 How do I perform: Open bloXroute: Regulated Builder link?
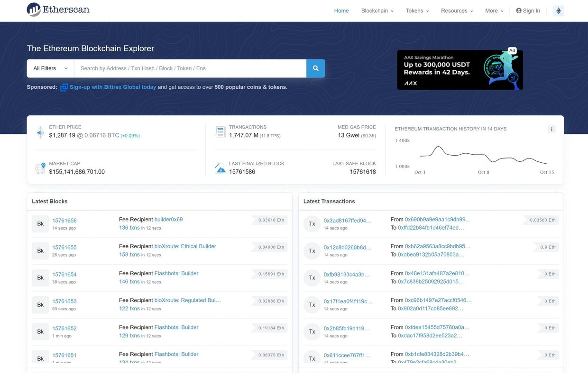tap(188, 300)
